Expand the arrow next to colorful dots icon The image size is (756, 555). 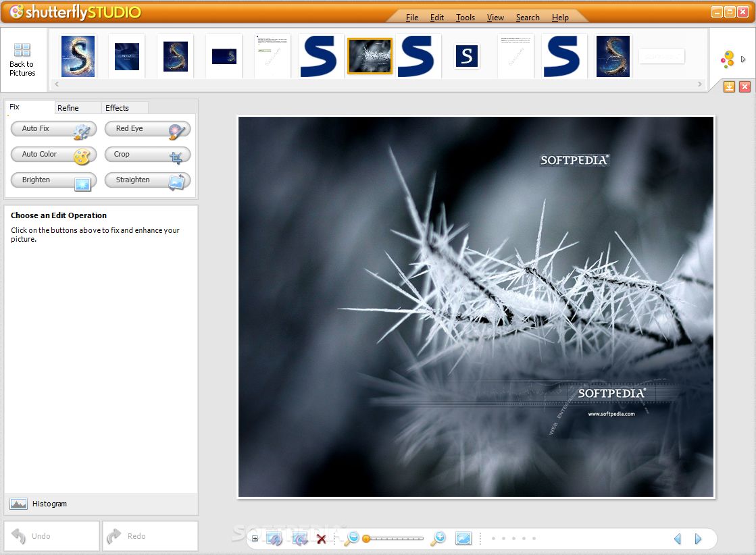click(x=743, y=59)
